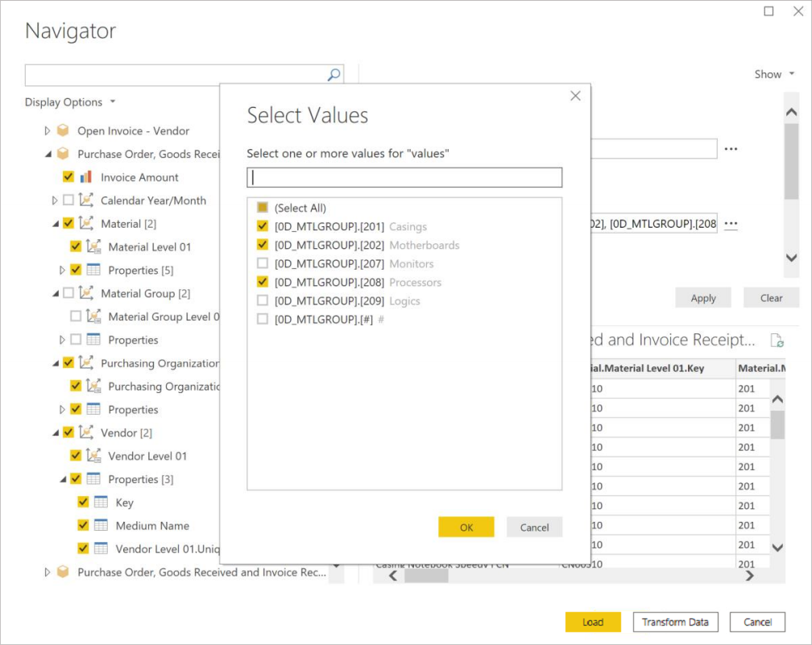Viewport: 812px width, 645px height.
Task: Open the Show dropdown
Action: 774,74
